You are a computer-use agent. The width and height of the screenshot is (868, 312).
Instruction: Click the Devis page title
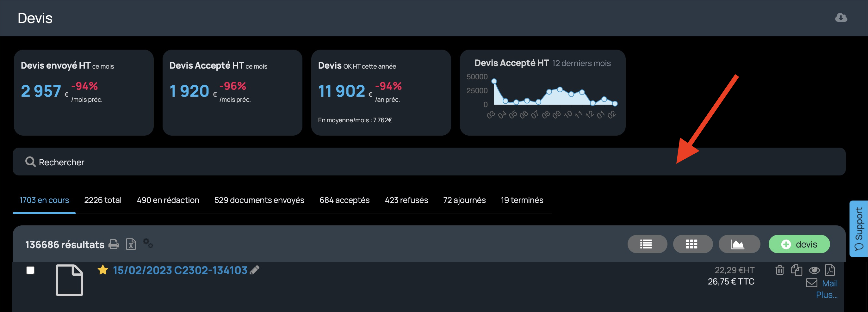point(35,18)
